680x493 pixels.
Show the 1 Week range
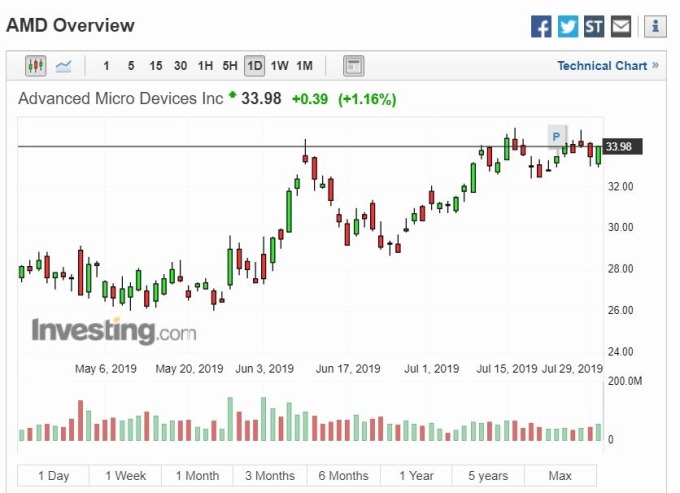tap(125, 476)
